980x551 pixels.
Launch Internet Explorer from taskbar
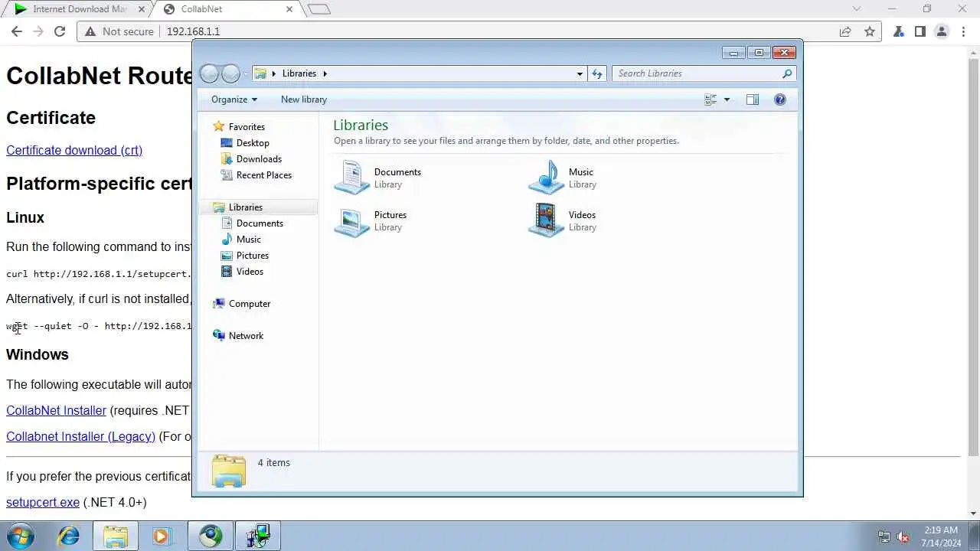point(68,536)
